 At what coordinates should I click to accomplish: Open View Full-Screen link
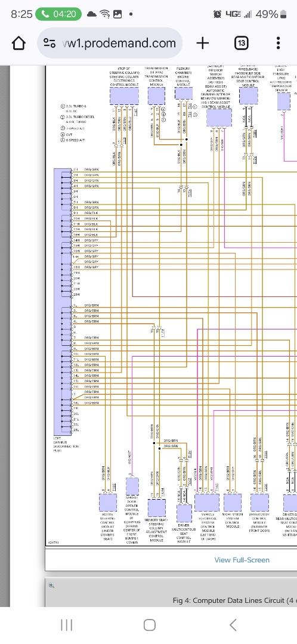tap(242, 560)
